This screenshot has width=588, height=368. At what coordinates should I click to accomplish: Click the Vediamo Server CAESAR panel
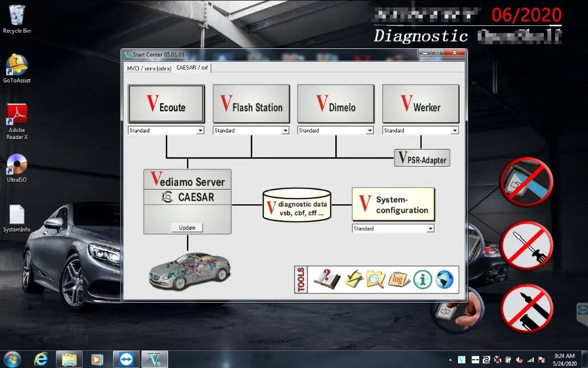187,201
